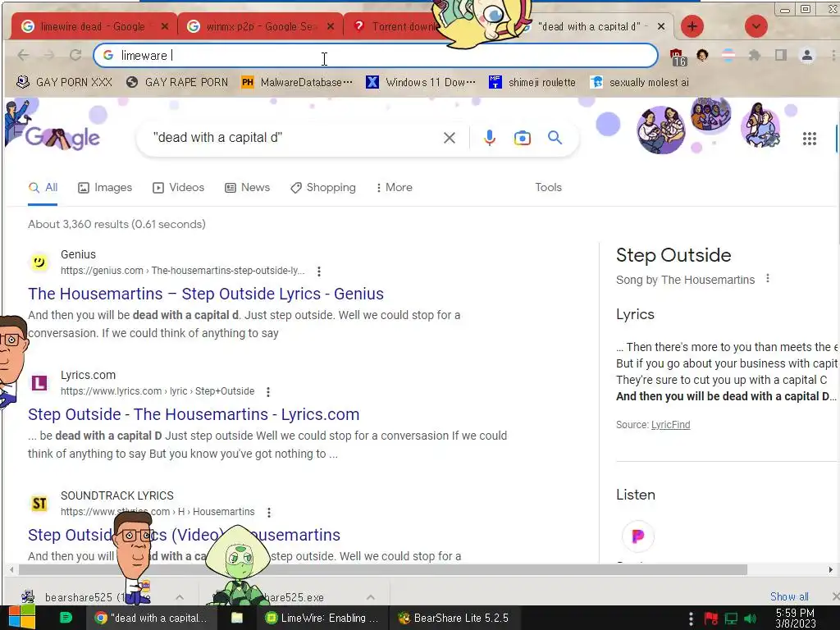840x630 pixels.
Task: Go back with the browser back arrow
Action: (x=23, y=55)
